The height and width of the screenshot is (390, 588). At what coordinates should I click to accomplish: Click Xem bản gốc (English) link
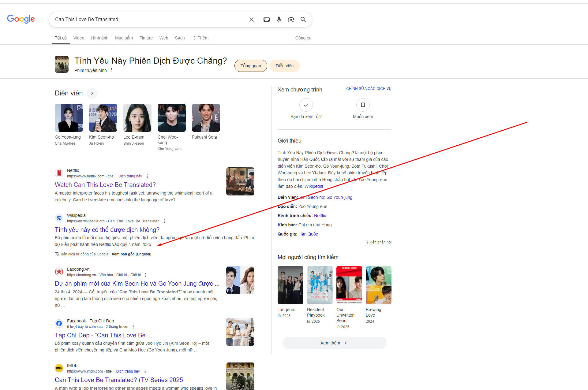[x=131, y=254]
